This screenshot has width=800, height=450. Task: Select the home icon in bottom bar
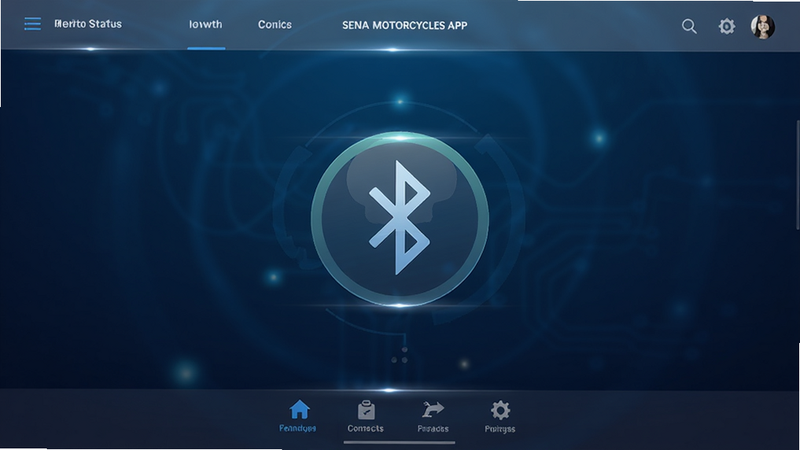point(299,410)
